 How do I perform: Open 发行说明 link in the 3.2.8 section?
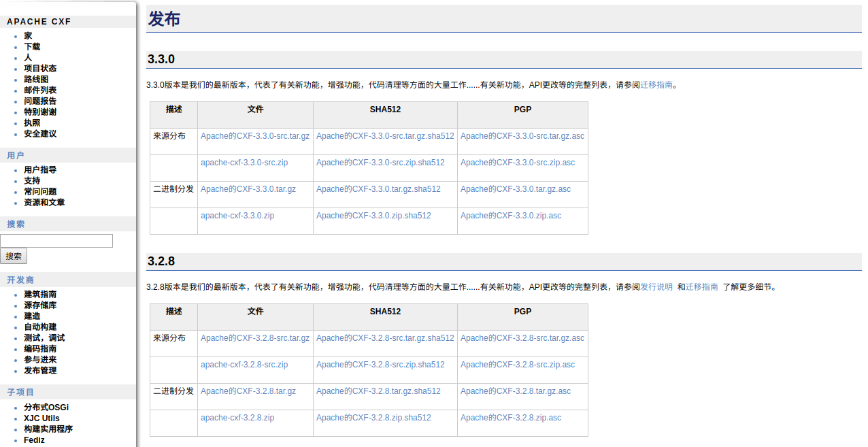[656, 287]
